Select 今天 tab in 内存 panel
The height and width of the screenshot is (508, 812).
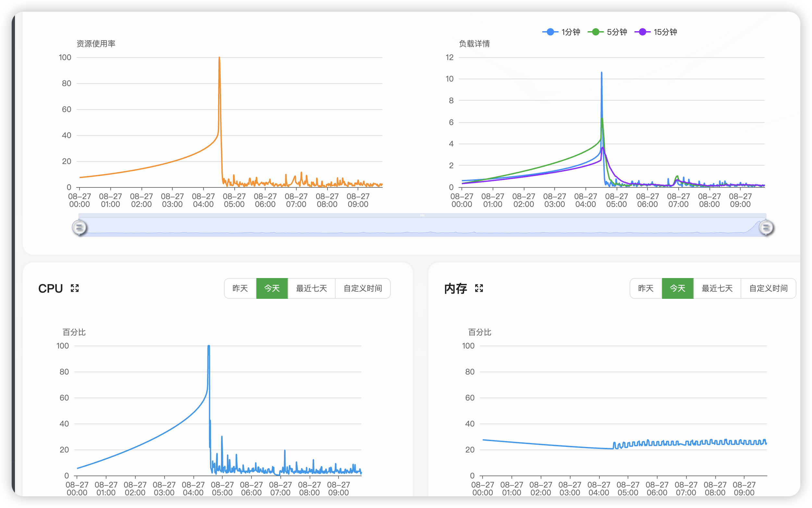click(677, 288)
